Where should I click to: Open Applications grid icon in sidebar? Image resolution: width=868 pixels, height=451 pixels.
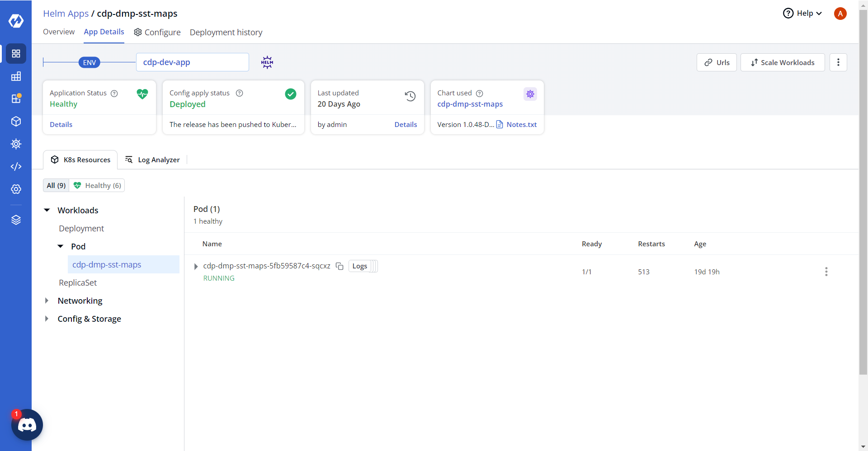click(x=16, y=54)
